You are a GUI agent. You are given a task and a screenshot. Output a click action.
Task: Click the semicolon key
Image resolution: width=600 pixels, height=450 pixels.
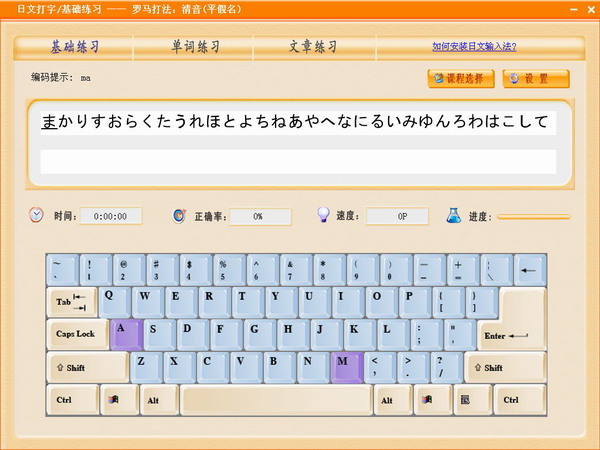click(x=427, y=335)
